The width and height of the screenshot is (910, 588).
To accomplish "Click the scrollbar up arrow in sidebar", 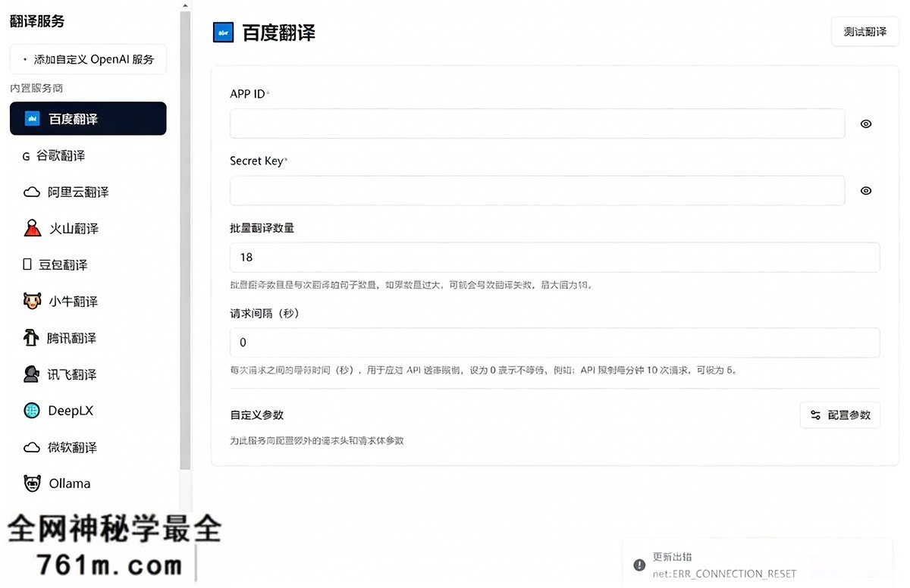I will (x=185, y=5).
